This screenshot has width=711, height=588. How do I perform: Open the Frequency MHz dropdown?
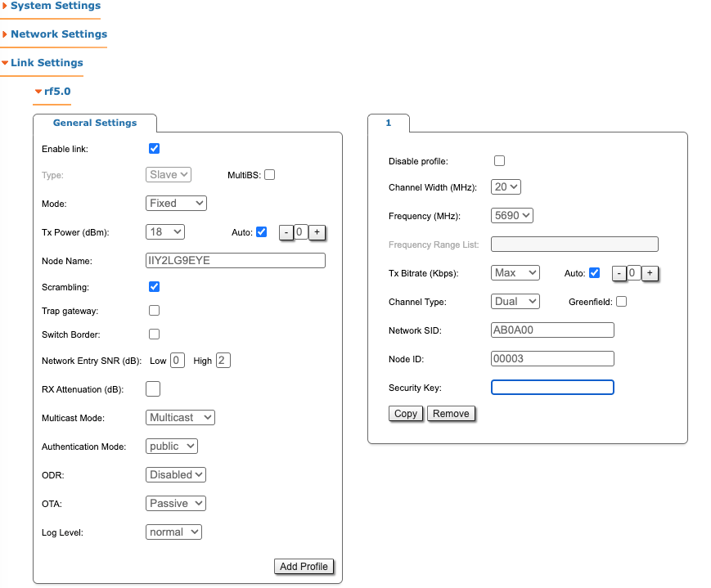(x=512, y=215)
